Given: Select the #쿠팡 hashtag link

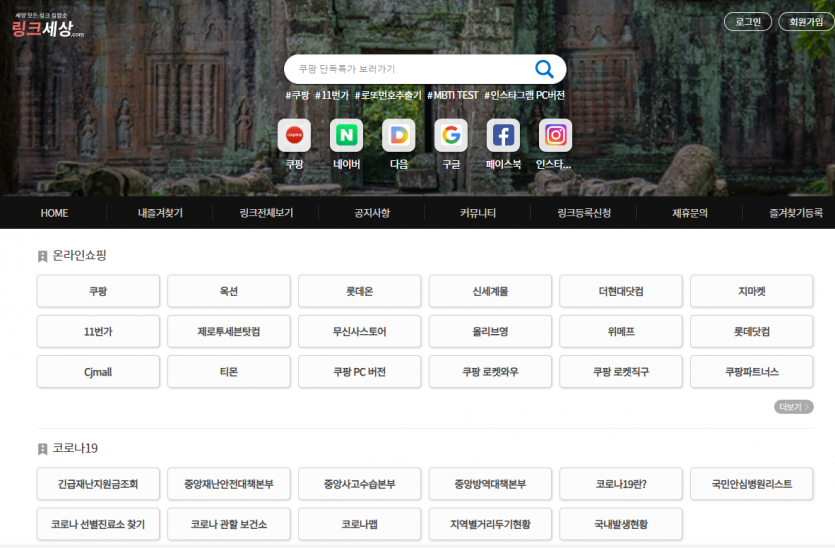Looking at the screenshot, I should [x=297, y=95].
